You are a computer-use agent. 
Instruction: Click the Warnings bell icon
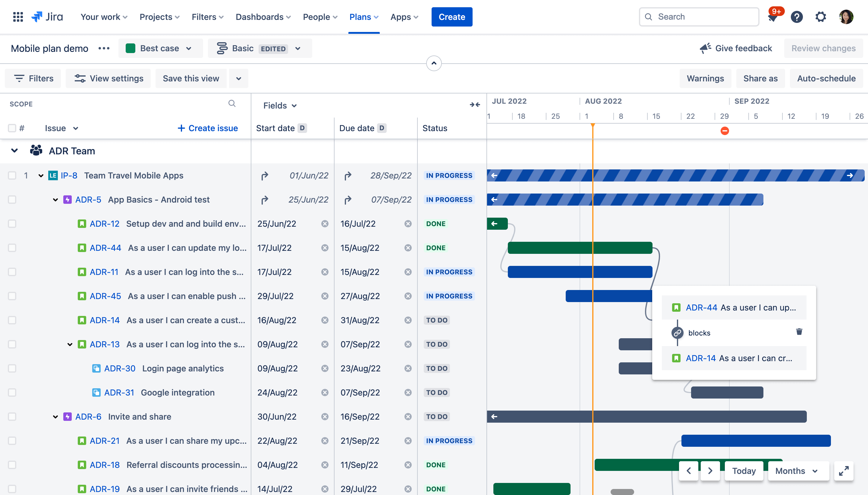tap(705, 77)
